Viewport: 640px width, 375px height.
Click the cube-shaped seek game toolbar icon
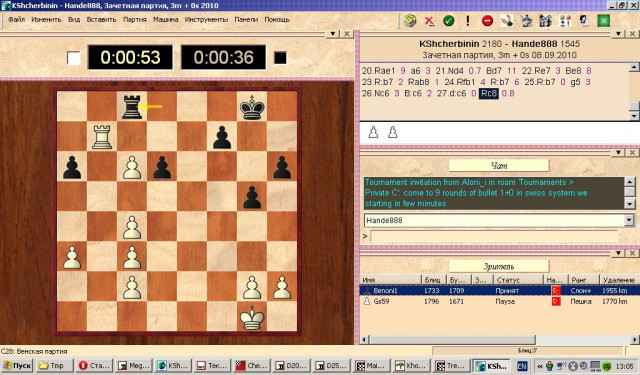(410, 20)
